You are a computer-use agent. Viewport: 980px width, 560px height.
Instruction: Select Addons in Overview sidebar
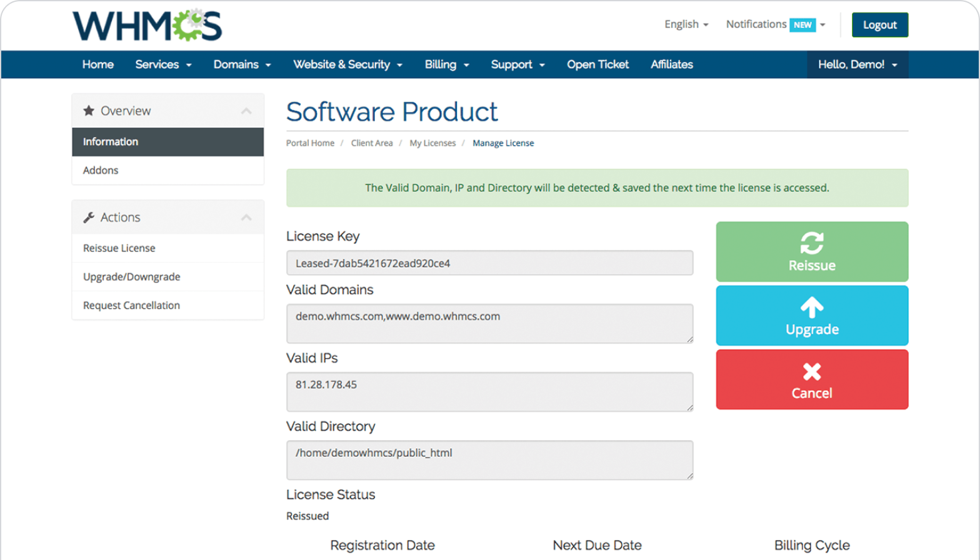click(167, 170)
